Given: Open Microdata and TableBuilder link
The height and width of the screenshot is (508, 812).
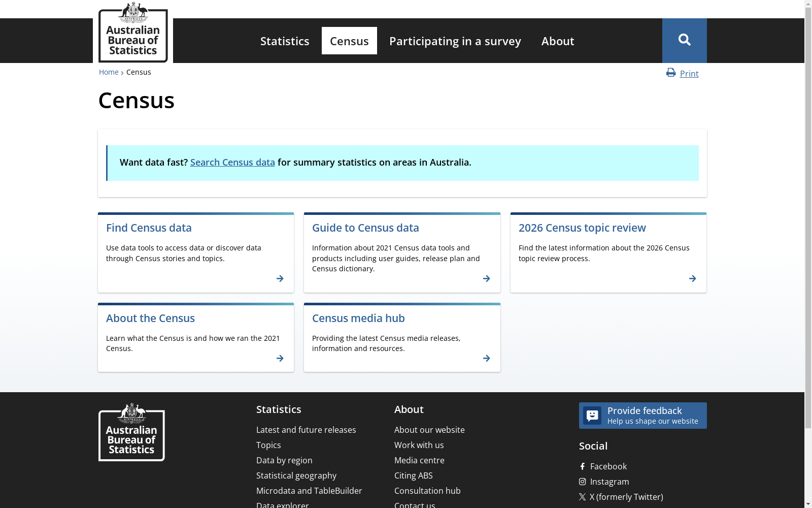Looking at the screenshot, I should click(309, 491).
